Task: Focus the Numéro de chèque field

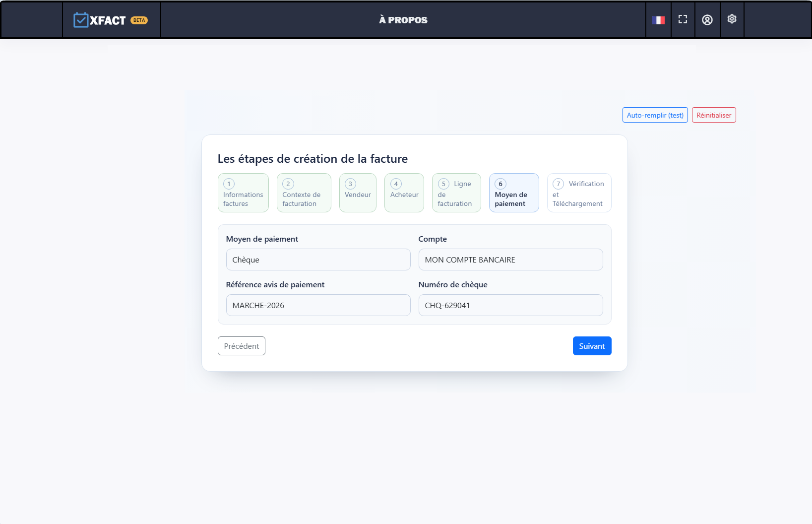Action: [x=510, y=305]
